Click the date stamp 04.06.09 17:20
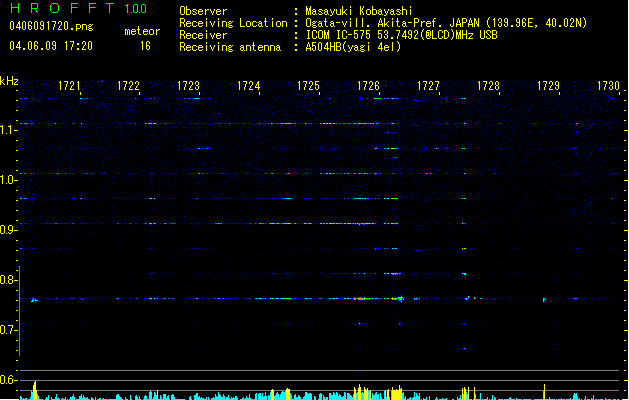 point(51,46)
